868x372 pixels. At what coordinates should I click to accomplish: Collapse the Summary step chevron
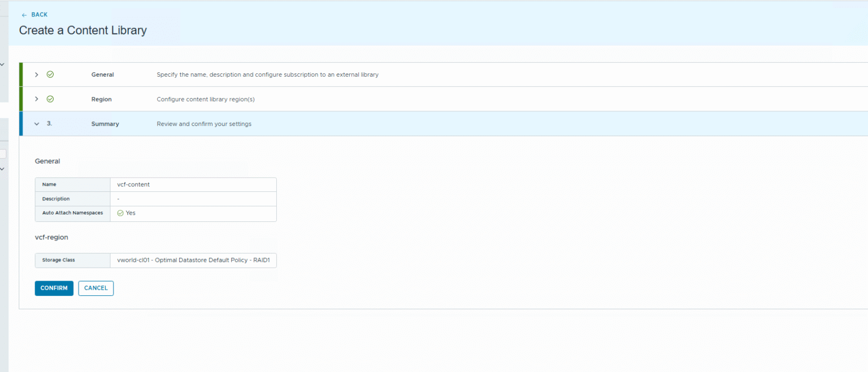[x=37, y=124]
